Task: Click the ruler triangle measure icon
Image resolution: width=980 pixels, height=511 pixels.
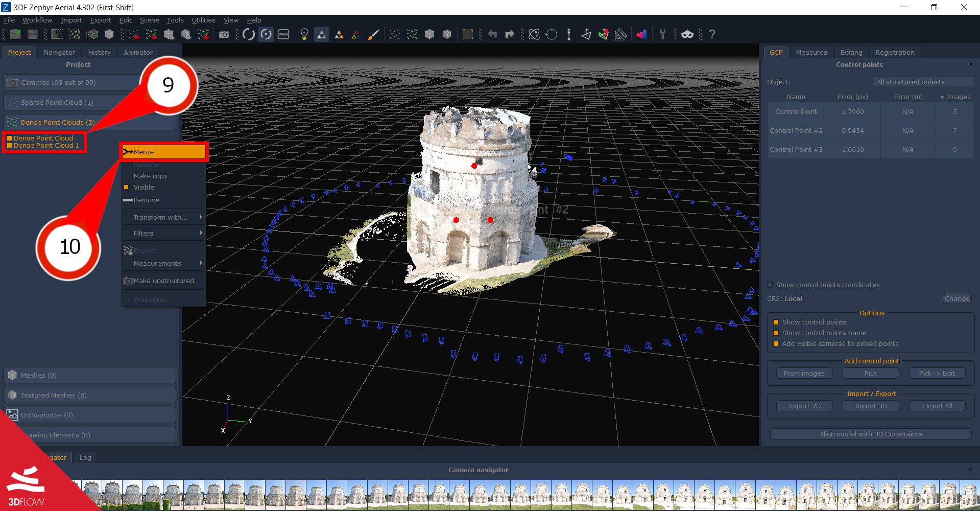Action: click(x=621, y=34)
